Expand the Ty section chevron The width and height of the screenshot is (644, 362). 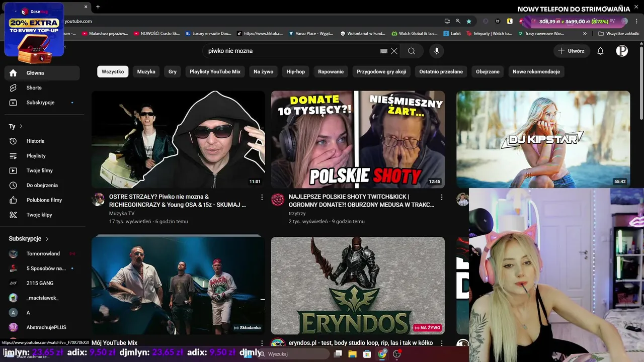coord(21,126)
